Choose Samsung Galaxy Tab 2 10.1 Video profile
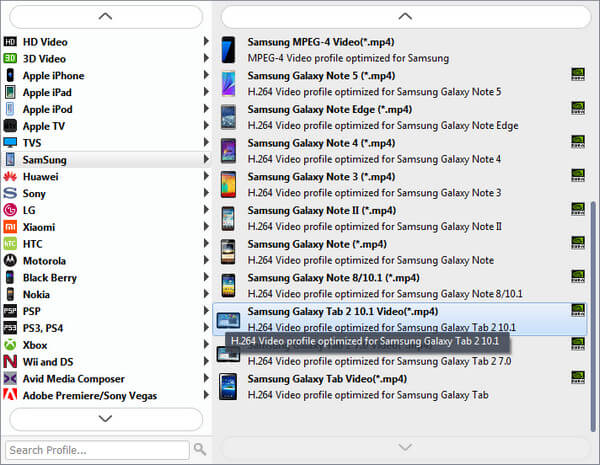The height and width of the screenshot is (465, 600). coord(400,319)
